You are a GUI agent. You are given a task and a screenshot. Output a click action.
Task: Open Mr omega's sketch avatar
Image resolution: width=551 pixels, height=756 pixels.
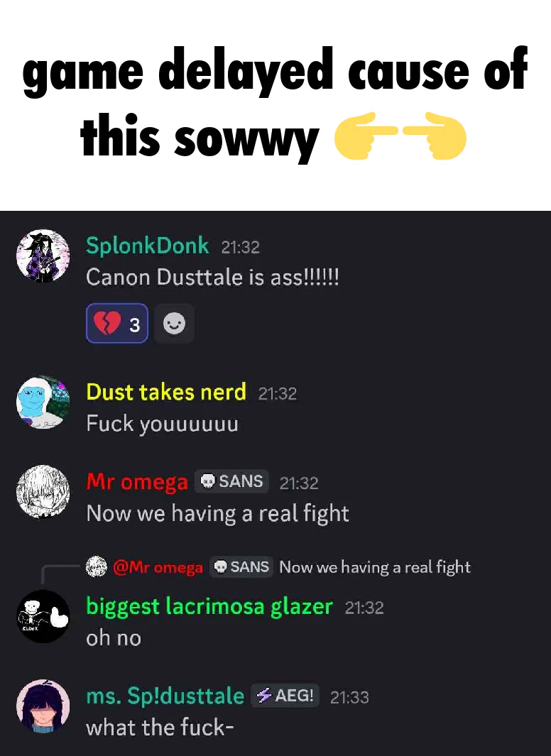point(43,491)
